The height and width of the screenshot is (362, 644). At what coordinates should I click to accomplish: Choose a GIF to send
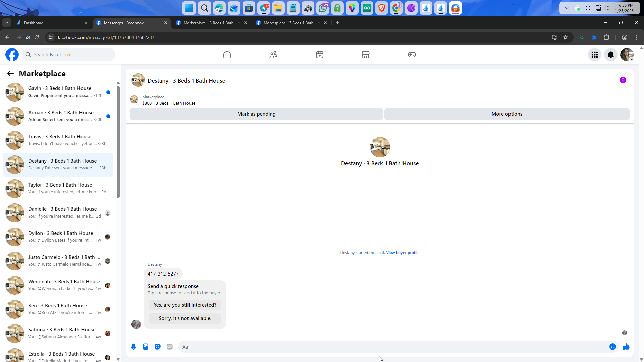(170, 347)
